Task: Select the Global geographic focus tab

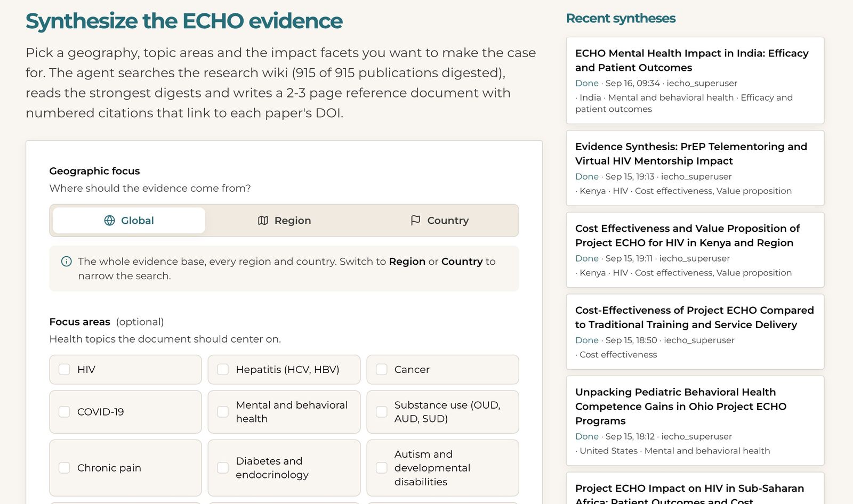Action: point(129,221)
